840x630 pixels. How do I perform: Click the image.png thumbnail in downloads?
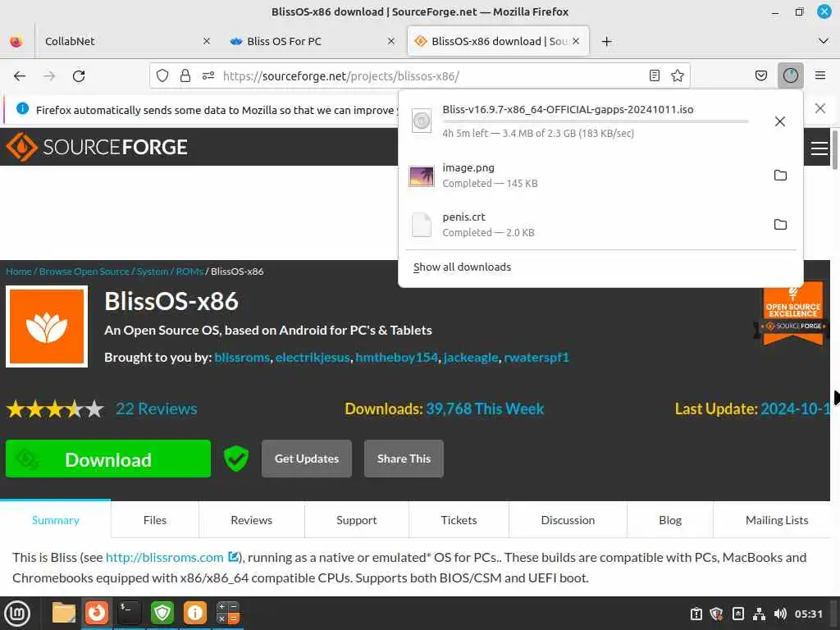tap(422, 176)
